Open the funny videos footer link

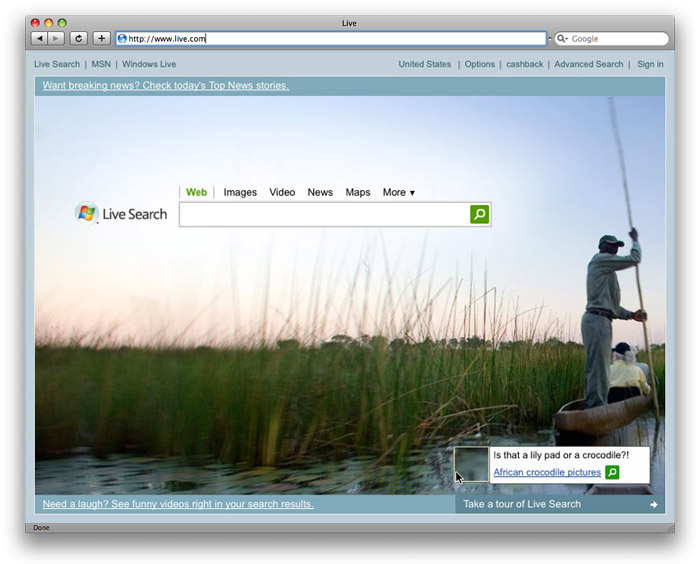(x=178, y=504)
